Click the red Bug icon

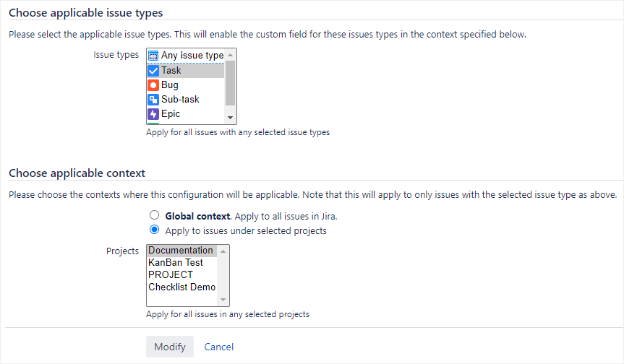tap(153, 84)
